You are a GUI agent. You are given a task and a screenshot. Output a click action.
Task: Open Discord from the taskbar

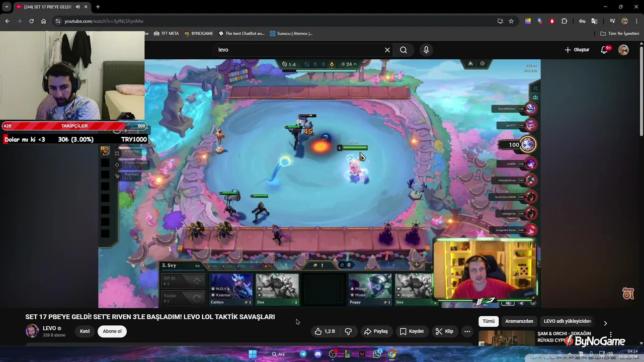coord(317,354)
